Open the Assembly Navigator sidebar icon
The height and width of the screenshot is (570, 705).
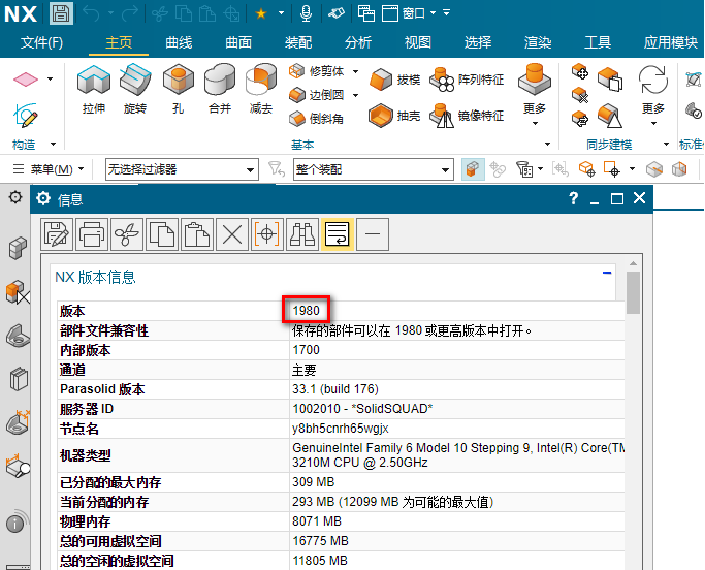pyautogui.click(x=17, y=248)
